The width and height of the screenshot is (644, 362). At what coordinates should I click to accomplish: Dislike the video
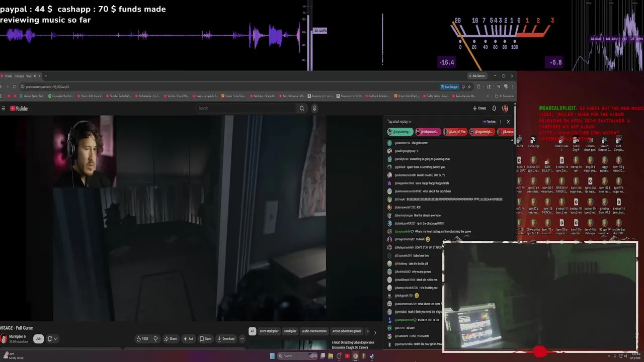click(155, 339)
